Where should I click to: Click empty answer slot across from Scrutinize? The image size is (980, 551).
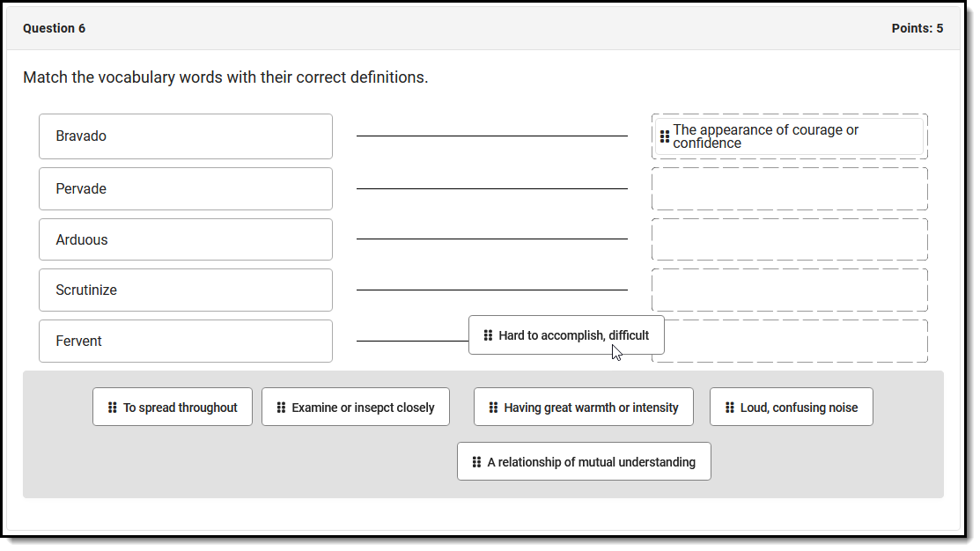click(789, 290)
